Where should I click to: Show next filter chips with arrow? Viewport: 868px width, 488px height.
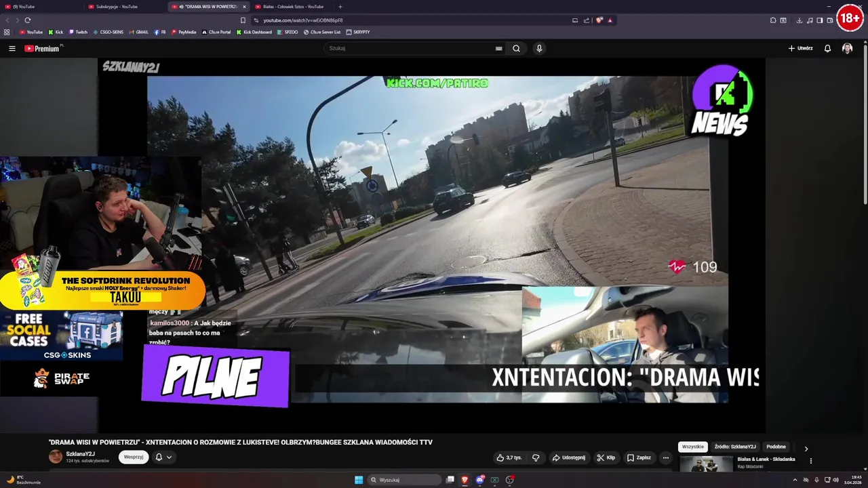pos(806,448)
